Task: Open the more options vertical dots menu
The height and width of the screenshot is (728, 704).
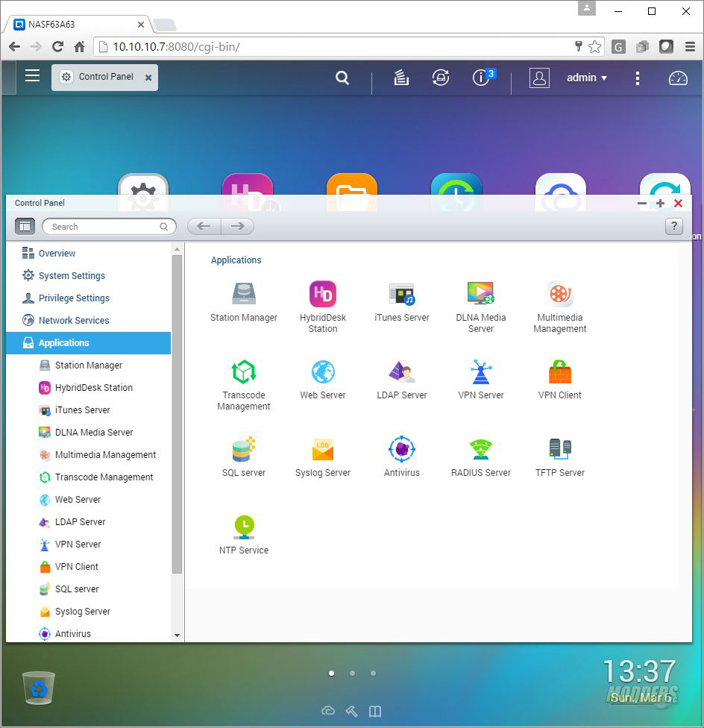Action: 637,78
